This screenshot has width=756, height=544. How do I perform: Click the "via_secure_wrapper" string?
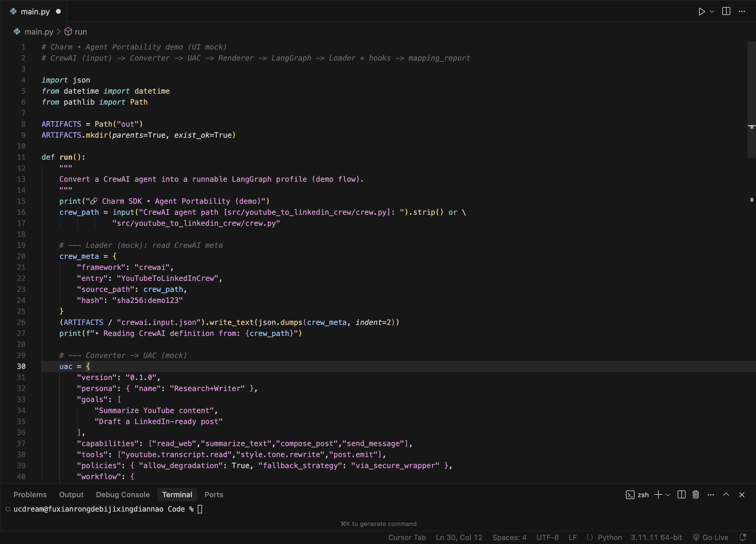click(x=395, y=465)
